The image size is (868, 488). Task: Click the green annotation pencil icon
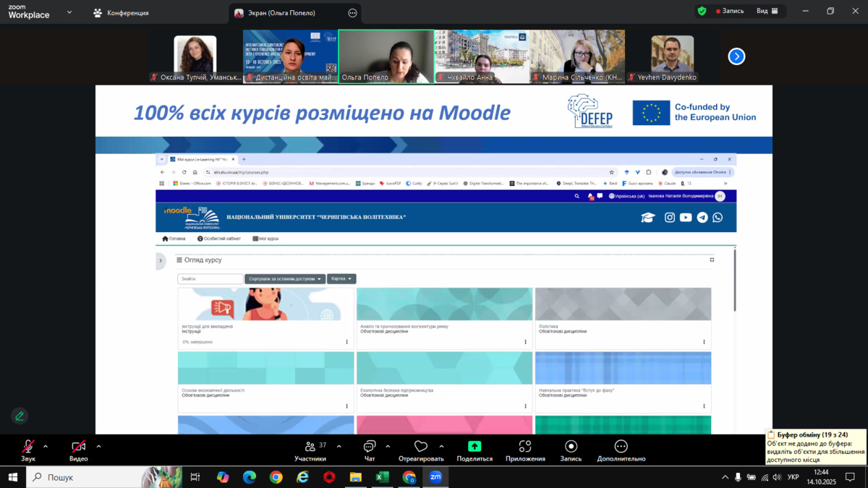tap(20, 416)
